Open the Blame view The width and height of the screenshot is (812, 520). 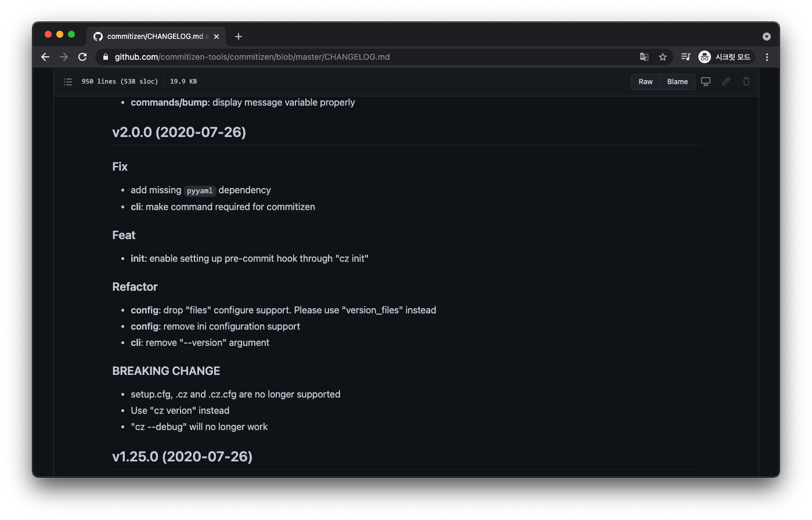pyautogui.click(x=677, y=82)
